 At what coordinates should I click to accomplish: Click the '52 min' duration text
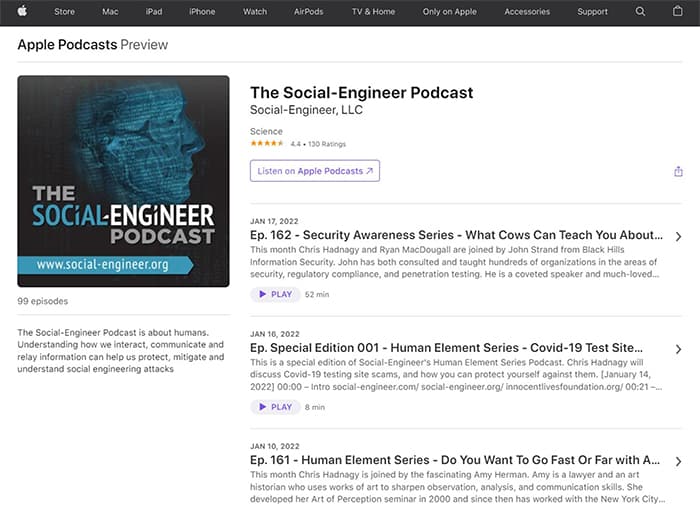(x=317, y=294)
